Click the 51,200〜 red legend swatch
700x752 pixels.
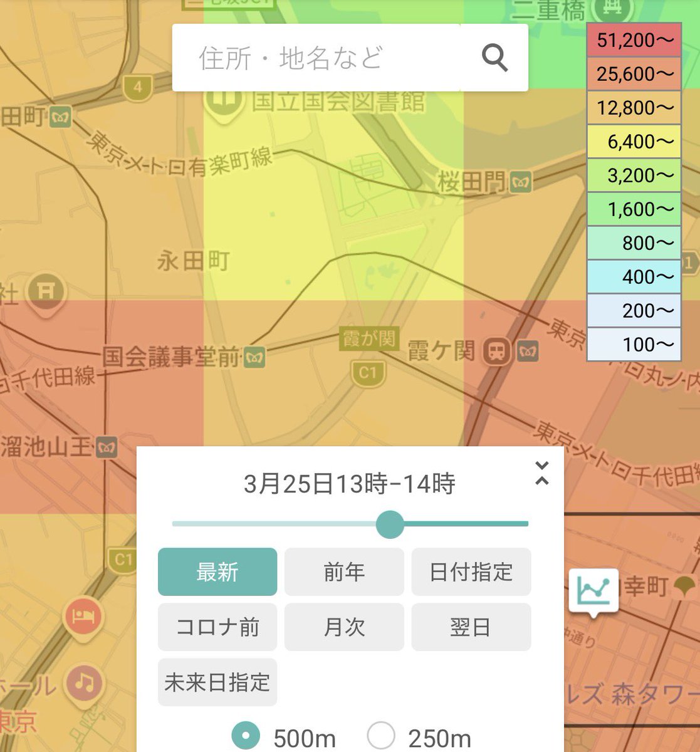634,40
